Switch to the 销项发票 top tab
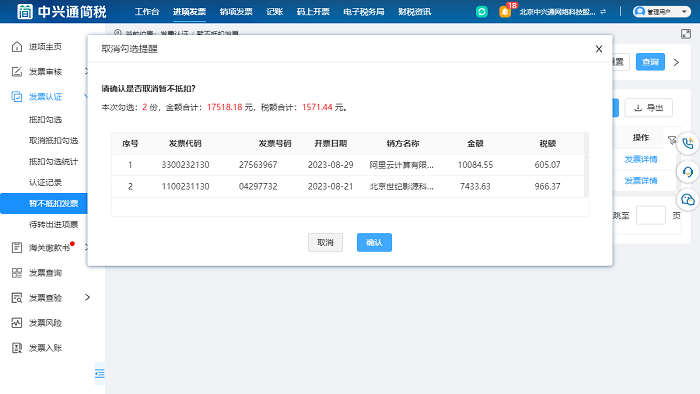The height and width of the screenshot is (394, 700). [236, 12]
